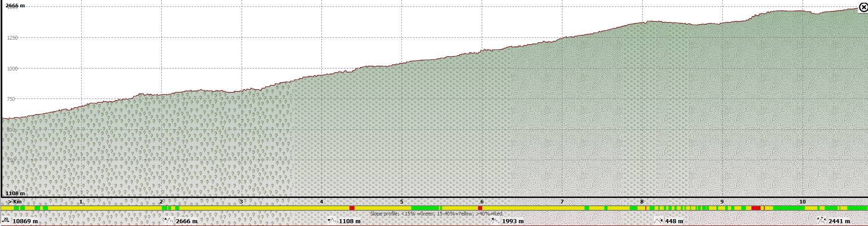
Task: Click kilometer 8 marker on distance axis
Action: [x=642, y=202]
